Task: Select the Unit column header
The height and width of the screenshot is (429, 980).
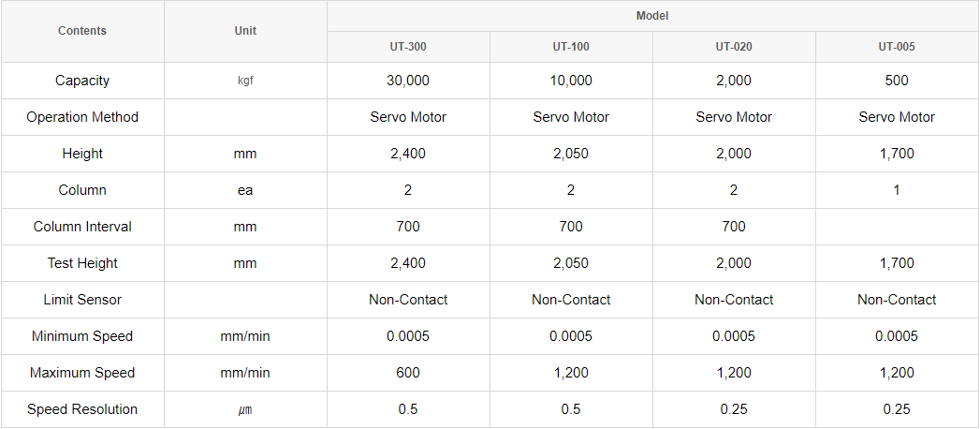Action: click(245, 31)
